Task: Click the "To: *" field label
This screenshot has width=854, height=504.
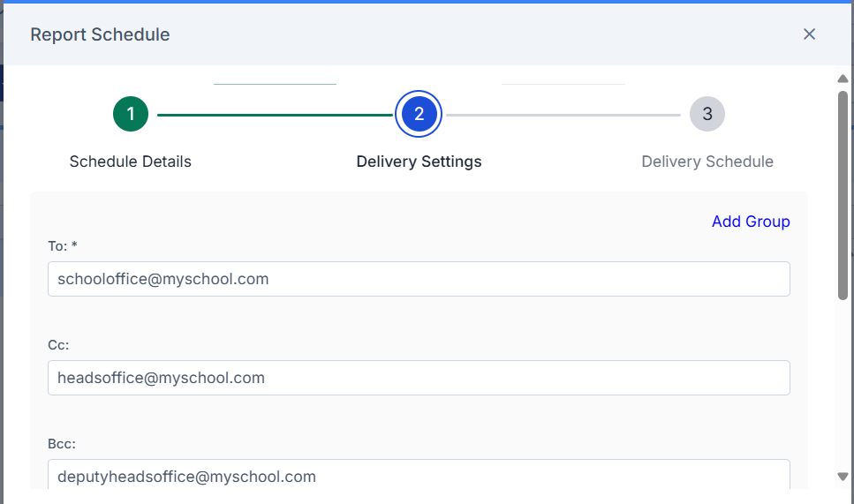Action: point(63,246)
